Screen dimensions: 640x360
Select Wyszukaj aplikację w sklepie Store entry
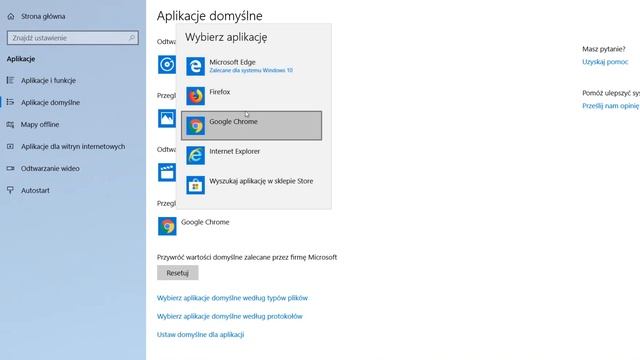click(251, 185)
